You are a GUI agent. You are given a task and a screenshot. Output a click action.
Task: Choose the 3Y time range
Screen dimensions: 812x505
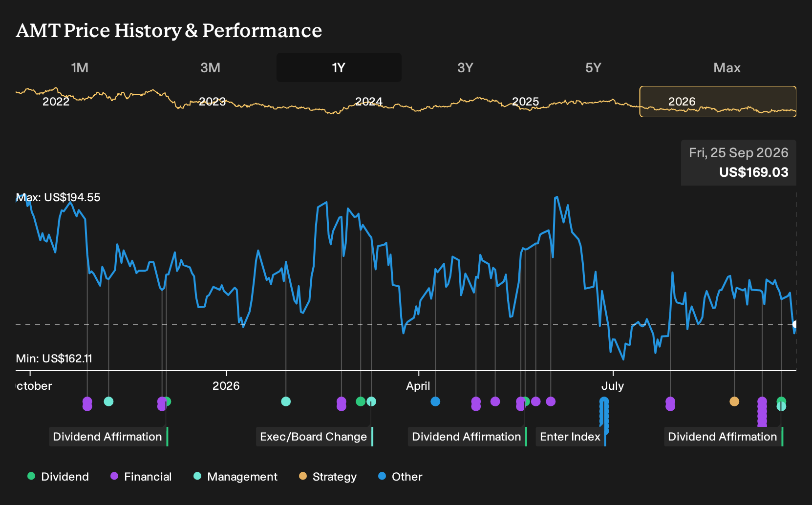click(465, 67)
